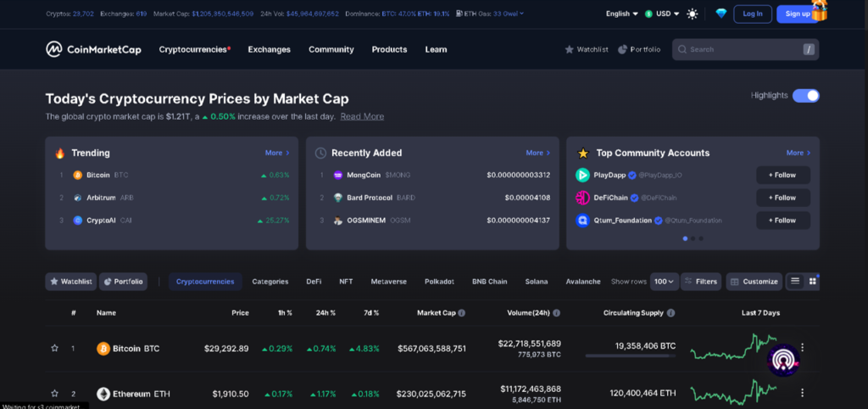Open the USD currency dropdown
Image resolution: width=868 pixels, height=409 pixels.
click(662, 14)
